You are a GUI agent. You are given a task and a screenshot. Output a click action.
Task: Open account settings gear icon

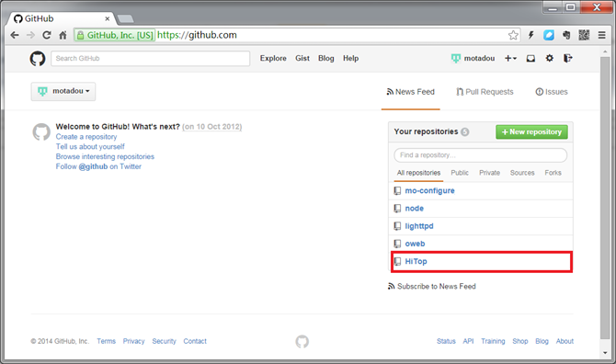549,59
